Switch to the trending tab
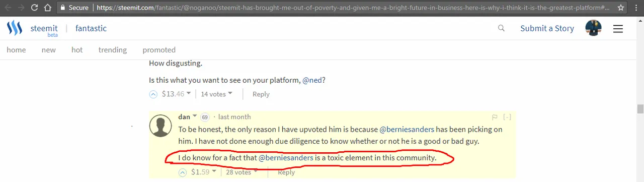The height and width of the screenshot is (182, 644). [x=113, y=50]
